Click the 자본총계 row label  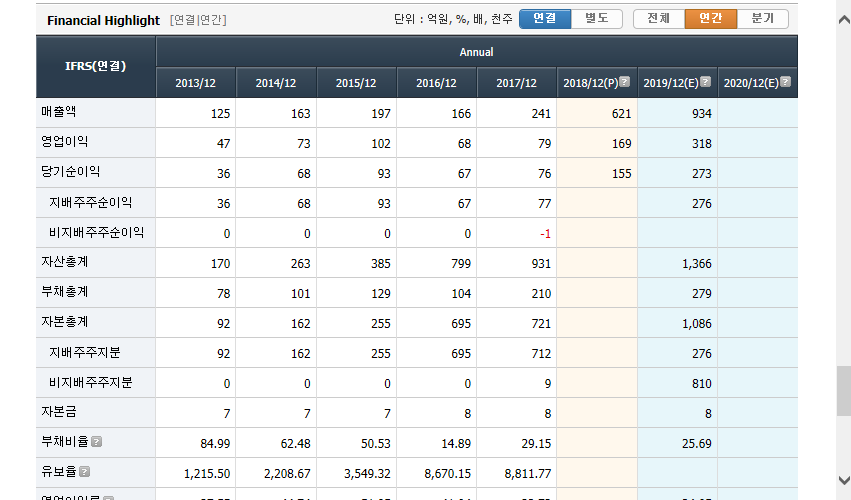coord(65,321)
